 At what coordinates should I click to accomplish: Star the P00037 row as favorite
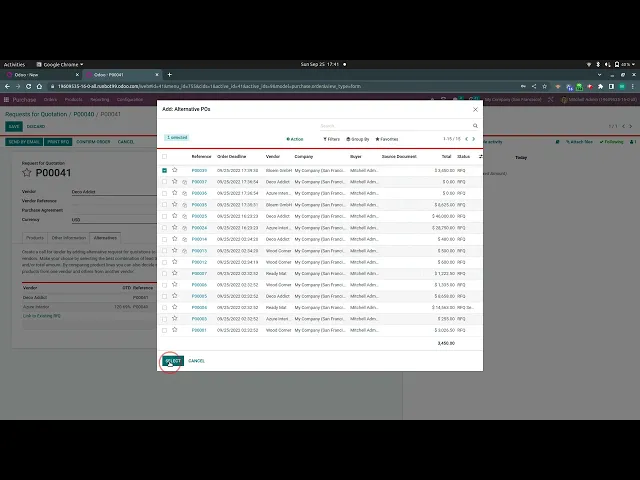click(175, 181)
